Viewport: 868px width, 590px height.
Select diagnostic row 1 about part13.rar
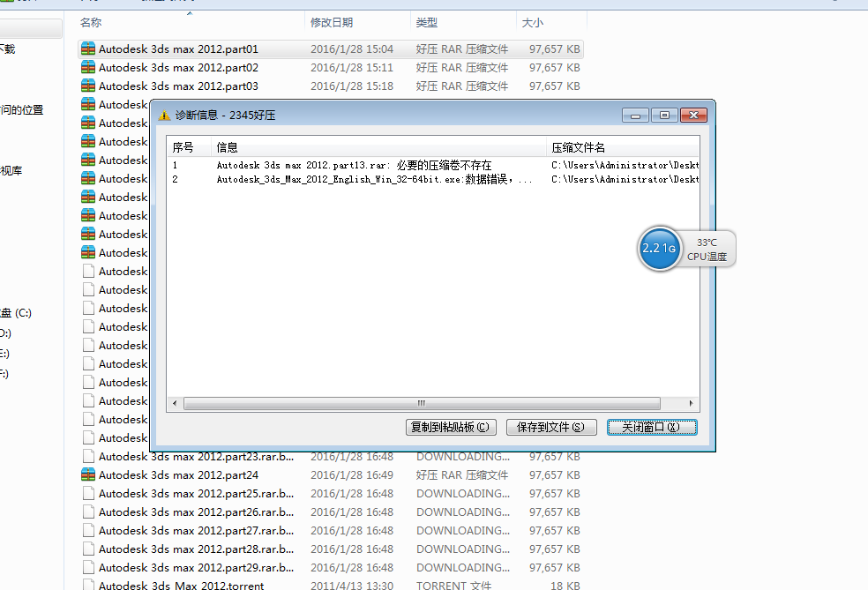(x=433, y=165)
